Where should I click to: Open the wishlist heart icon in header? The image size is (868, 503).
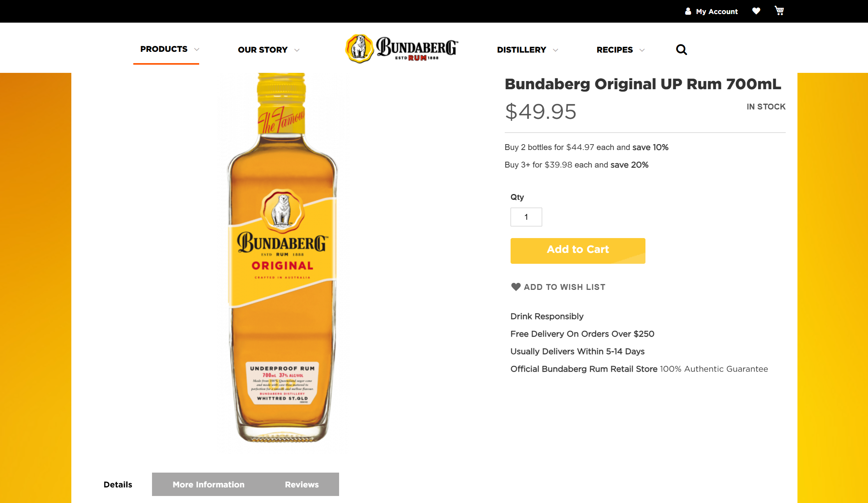click(756, 11)
